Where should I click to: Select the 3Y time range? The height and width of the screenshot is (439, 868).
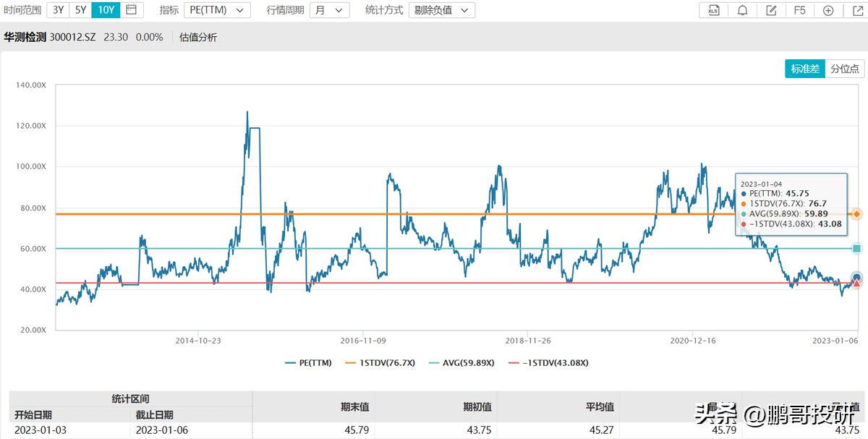(58, 10)
